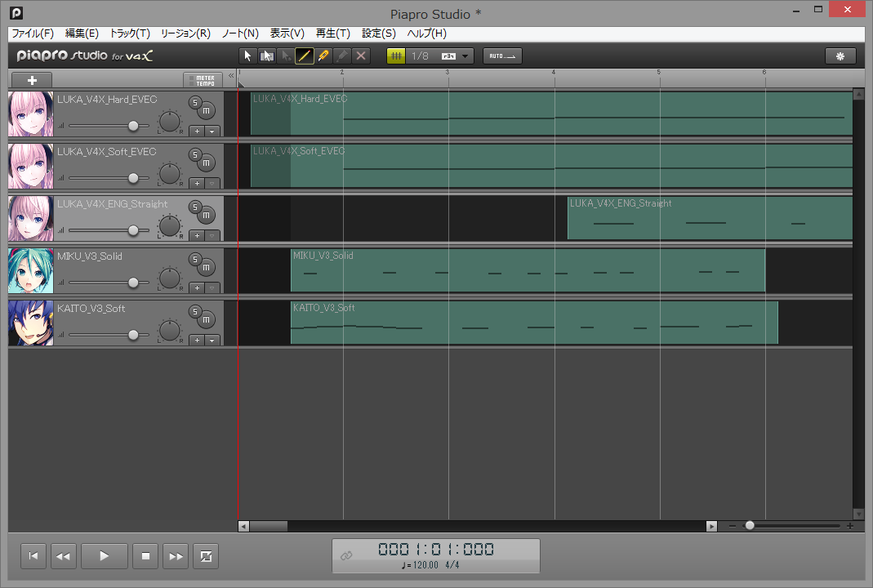
Task: Mute the KAITO_V3_Soft track
Action: click(206, 320)
